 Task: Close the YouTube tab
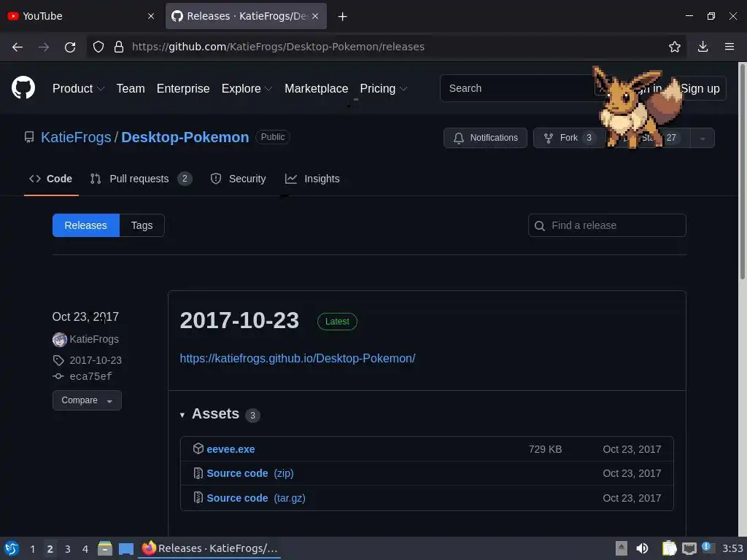click(x=151, y=16)
